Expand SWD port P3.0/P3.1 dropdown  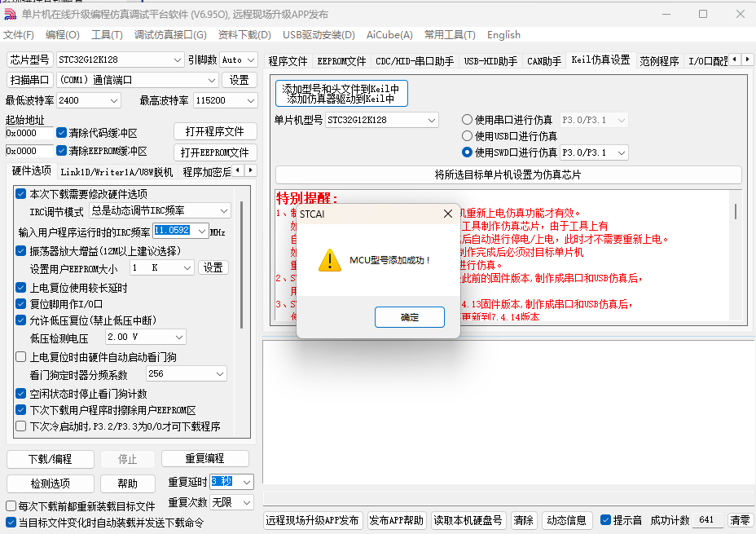(622, 153)
